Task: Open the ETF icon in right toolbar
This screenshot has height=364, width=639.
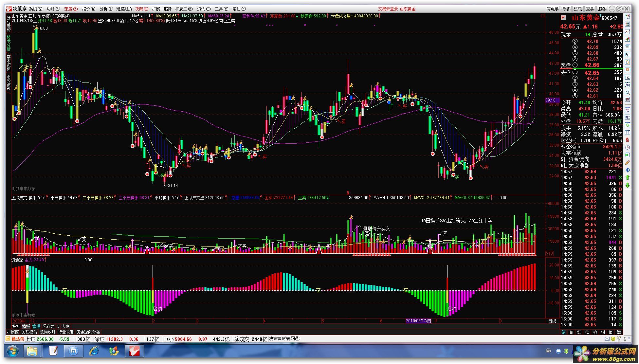Action: (x=628, y=100)
